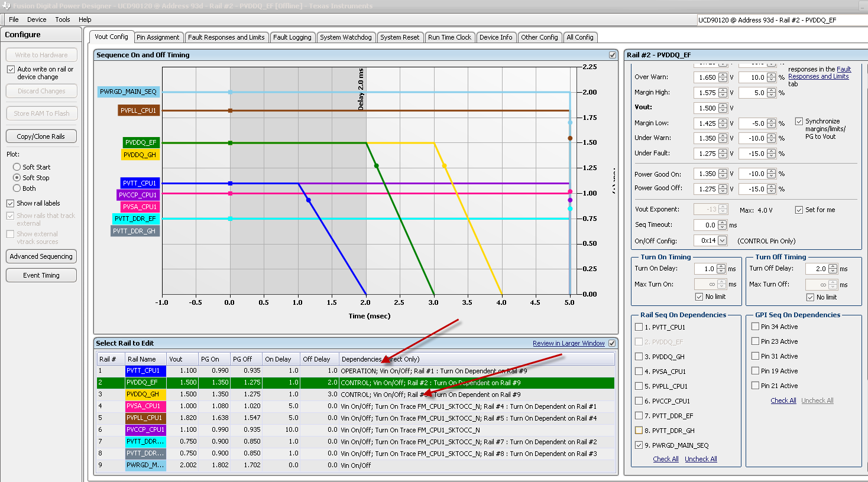Click the PVTT_CPU1 blue curve marker on plot
Viewport: 868px width, 482px height.
click(309, 200)
